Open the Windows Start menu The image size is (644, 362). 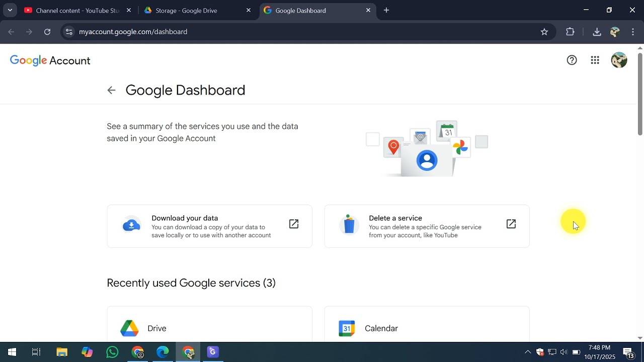(12, 352)
